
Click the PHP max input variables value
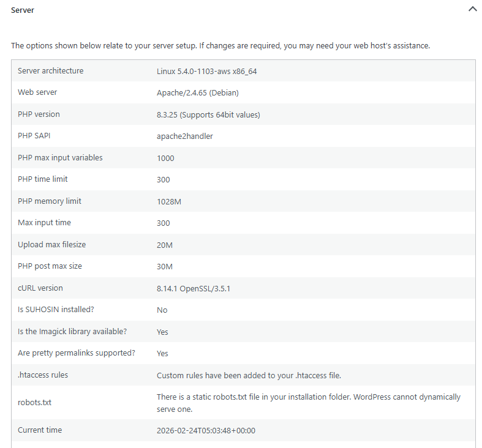[165, 159]
